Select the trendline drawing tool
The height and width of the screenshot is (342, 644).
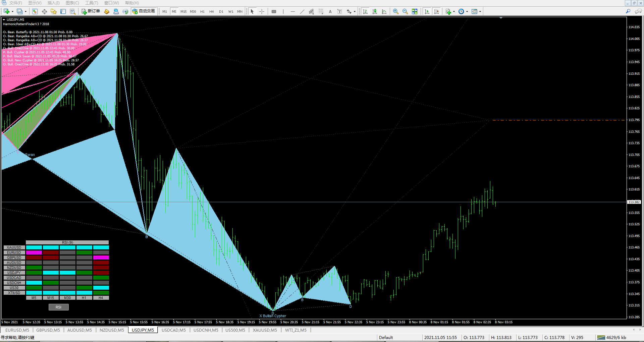pyautogui.click(x=302, y=11)
